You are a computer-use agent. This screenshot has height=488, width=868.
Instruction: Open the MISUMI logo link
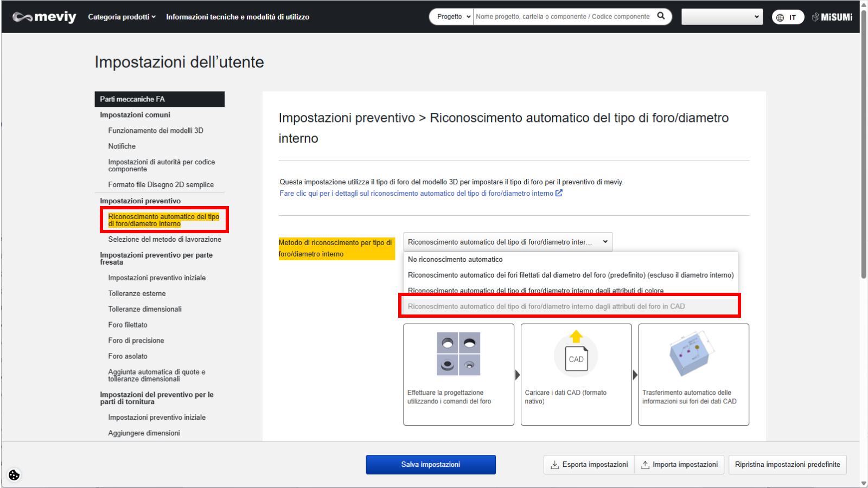pos(832,17)
